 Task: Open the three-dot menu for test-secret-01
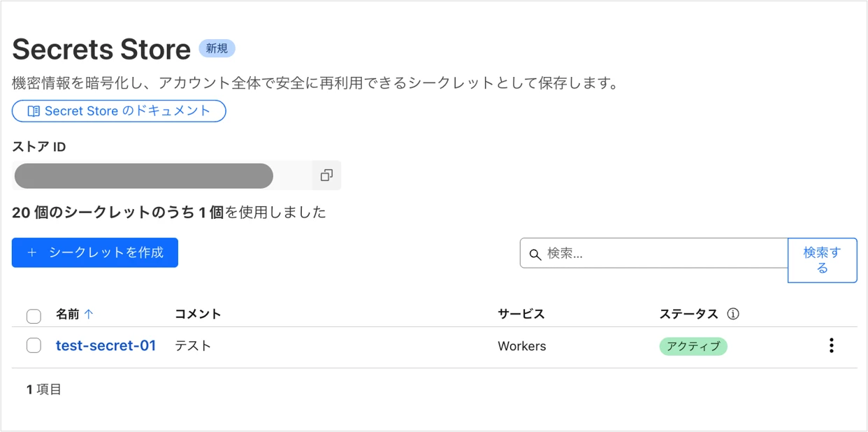coord(831,345)
